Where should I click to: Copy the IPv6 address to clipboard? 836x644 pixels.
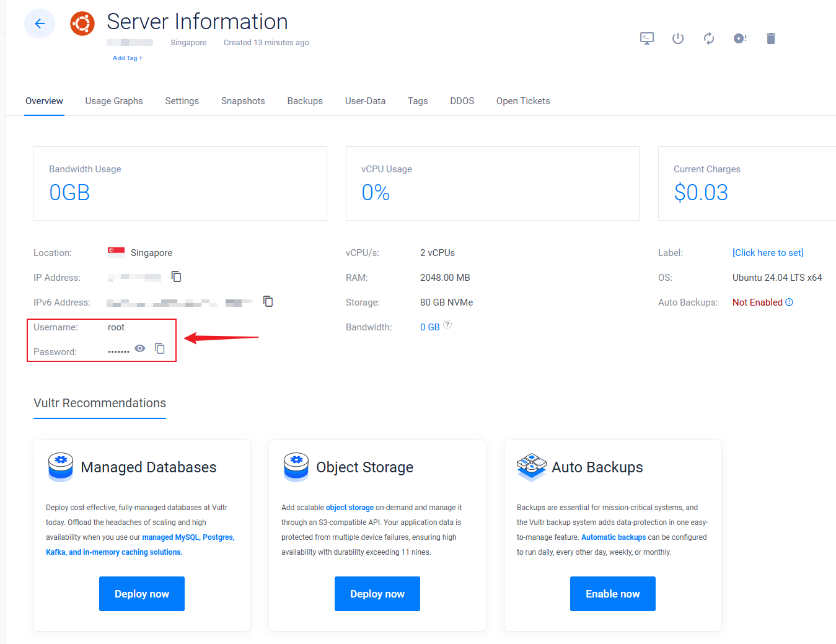[x=268, y=301]
